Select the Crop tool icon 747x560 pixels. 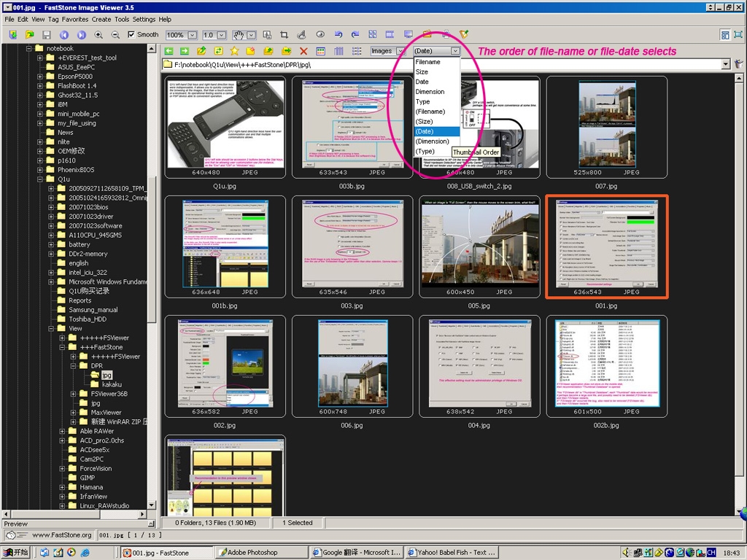pos(284,34)
